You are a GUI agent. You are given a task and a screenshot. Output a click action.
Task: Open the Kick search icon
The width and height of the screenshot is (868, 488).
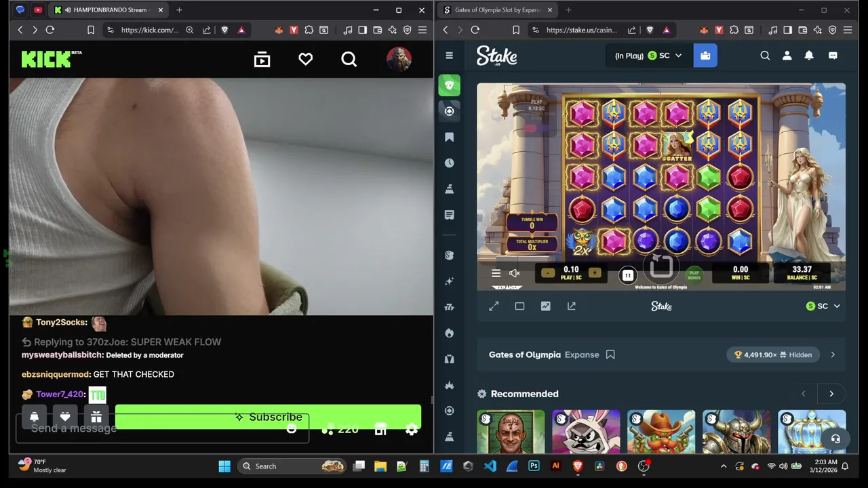(349, 60)
